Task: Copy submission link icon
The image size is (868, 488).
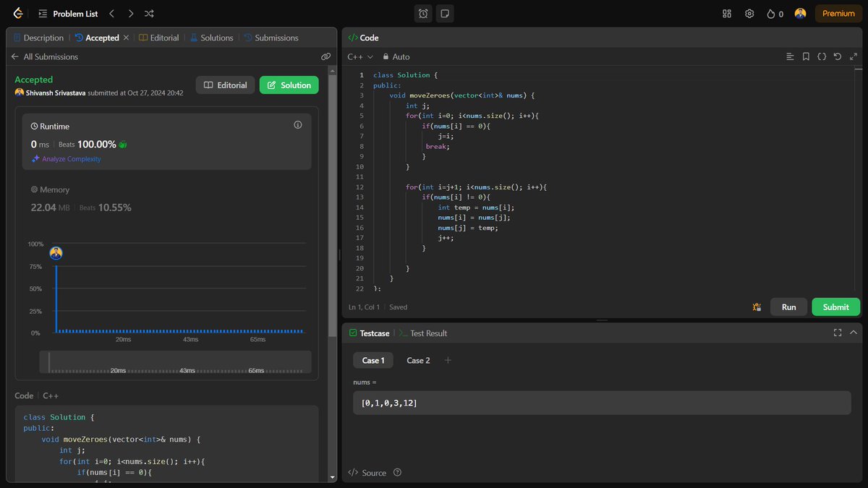Action: pos(325,56)
